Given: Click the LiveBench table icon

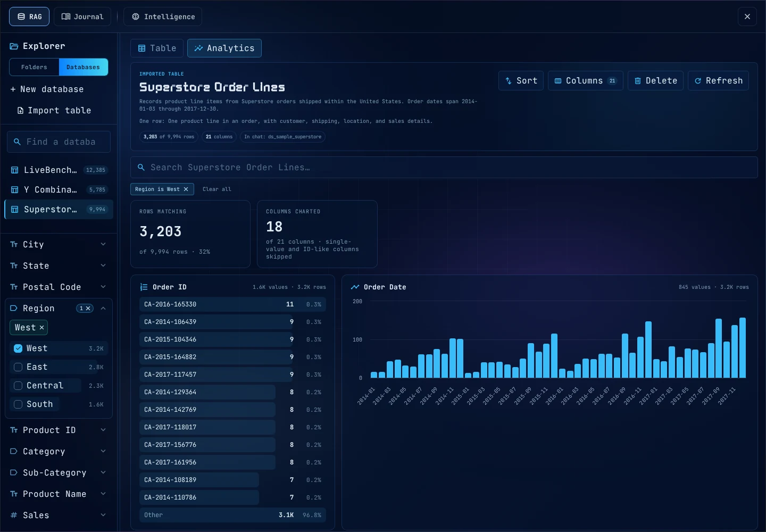Looking at the screenshot, I should tap(15, 170).
